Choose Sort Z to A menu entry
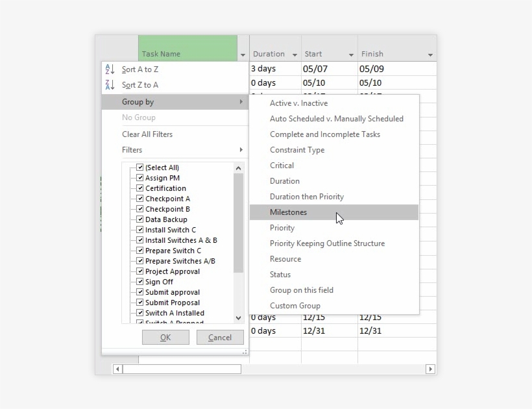 click(x=175, y=85)
